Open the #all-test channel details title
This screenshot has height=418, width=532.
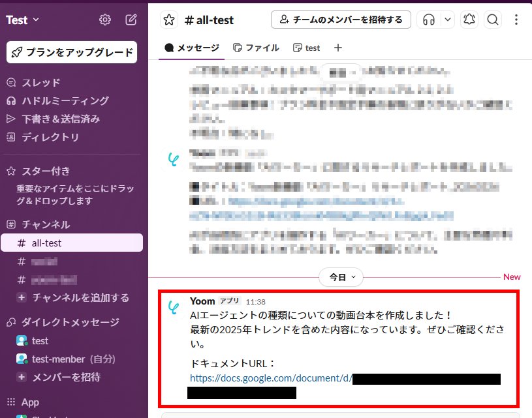[x=209, y=20]
